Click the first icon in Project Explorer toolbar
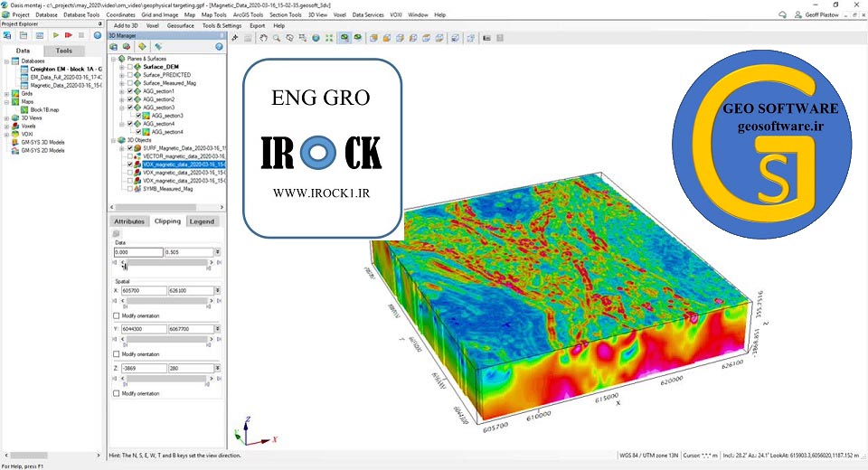Image resolution: width=868 pixels, height=470 pixels. point(7,35)
